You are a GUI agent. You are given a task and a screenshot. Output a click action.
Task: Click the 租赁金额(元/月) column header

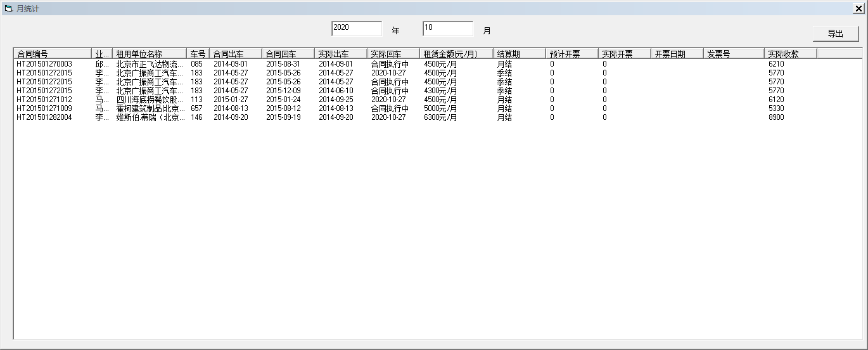tap(456, 54)
